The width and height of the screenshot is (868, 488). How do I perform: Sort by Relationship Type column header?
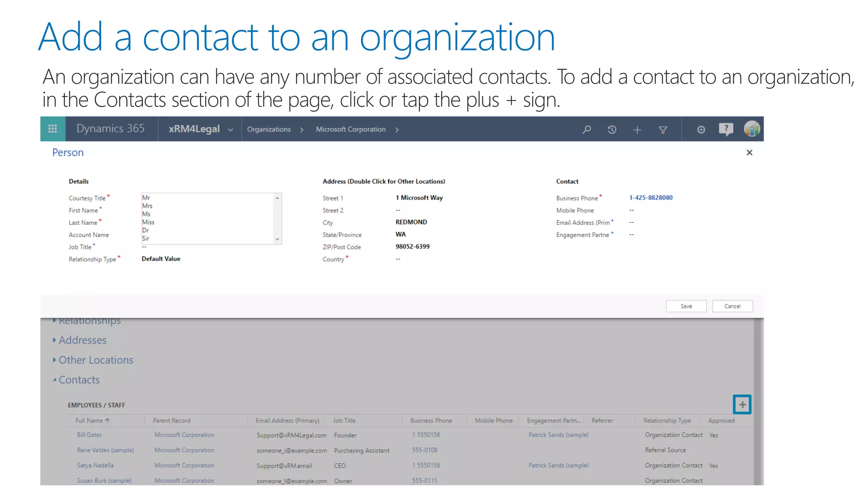[x=667, y=421]
